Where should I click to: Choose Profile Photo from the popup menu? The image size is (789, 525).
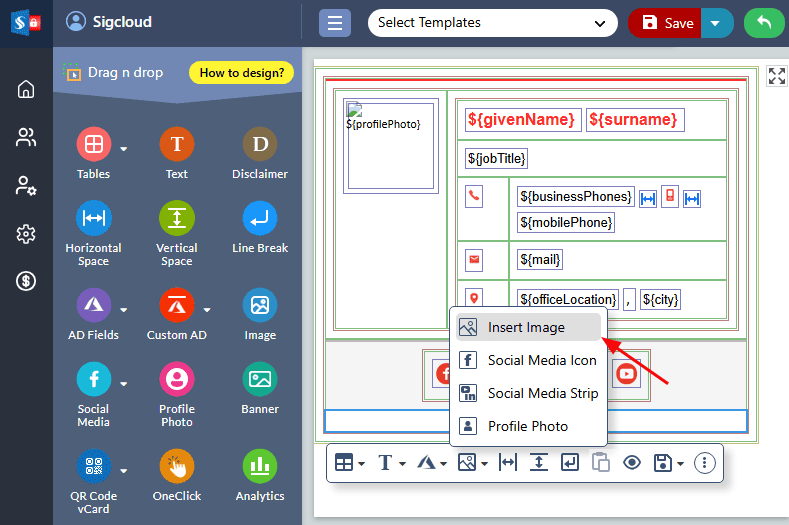pos(528,426)
